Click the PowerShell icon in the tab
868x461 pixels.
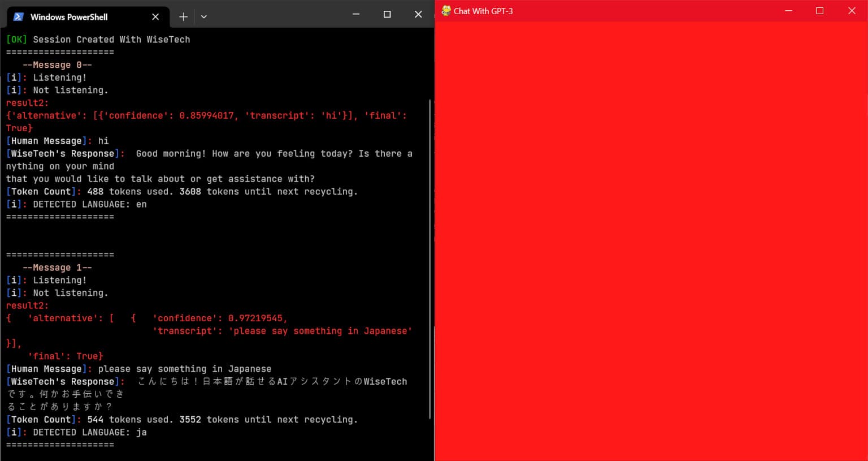tap(18, 16)
